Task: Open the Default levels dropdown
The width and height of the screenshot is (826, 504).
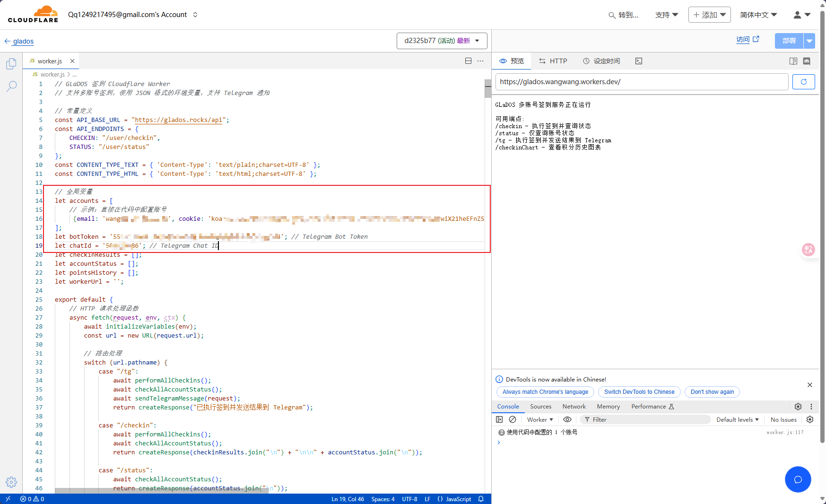Action: (737, 419)
